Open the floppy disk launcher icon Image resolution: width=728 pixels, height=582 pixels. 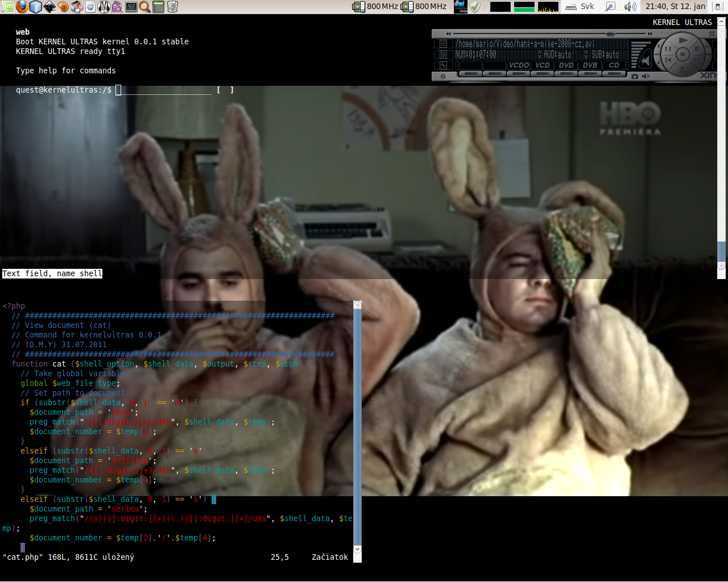click(x=104, y=7)
